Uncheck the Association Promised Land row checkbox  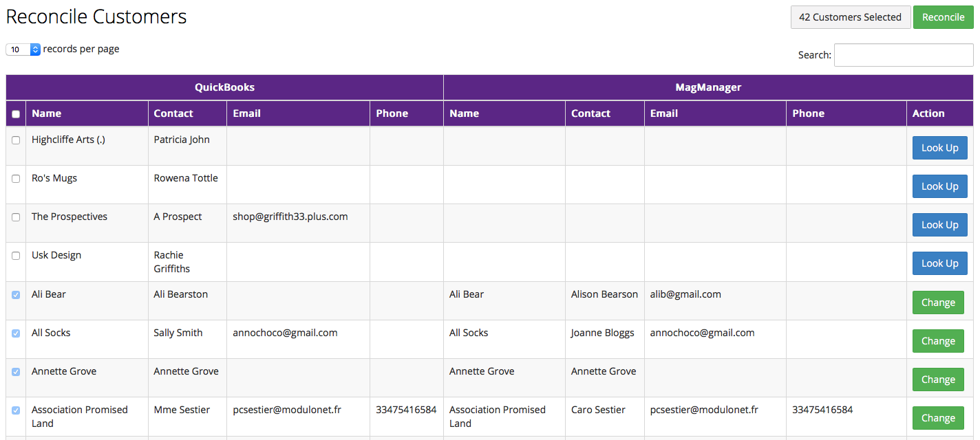click(16, 410)
